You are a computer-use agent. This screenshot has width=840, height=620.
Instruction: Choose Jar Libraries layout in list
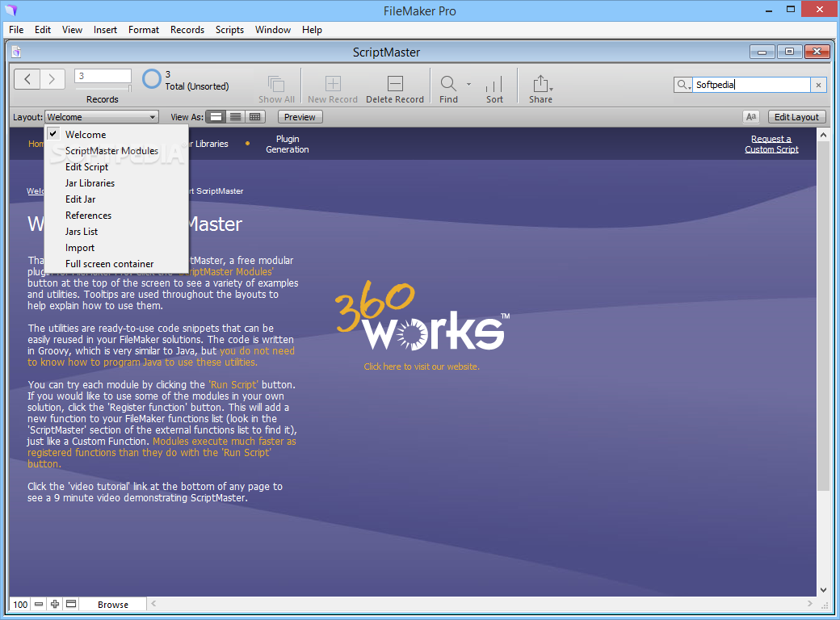116,183
